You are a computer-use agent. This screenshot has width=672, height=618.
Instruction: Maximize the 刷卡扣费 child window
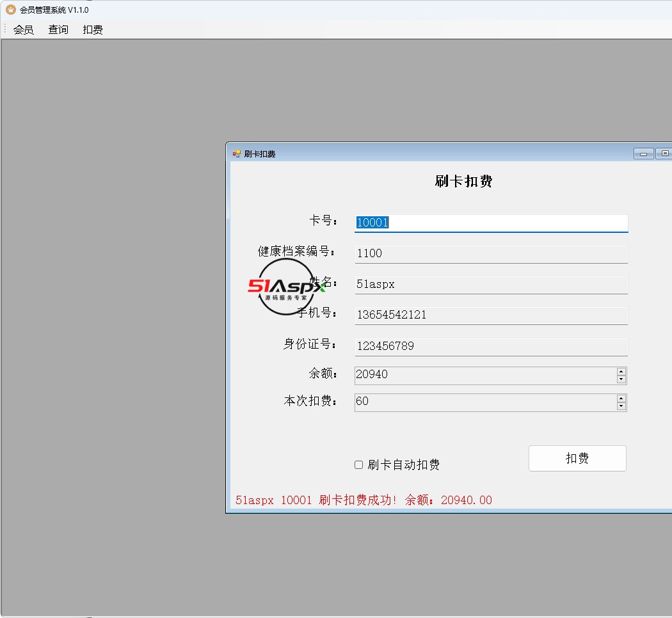tap(664, 154)
